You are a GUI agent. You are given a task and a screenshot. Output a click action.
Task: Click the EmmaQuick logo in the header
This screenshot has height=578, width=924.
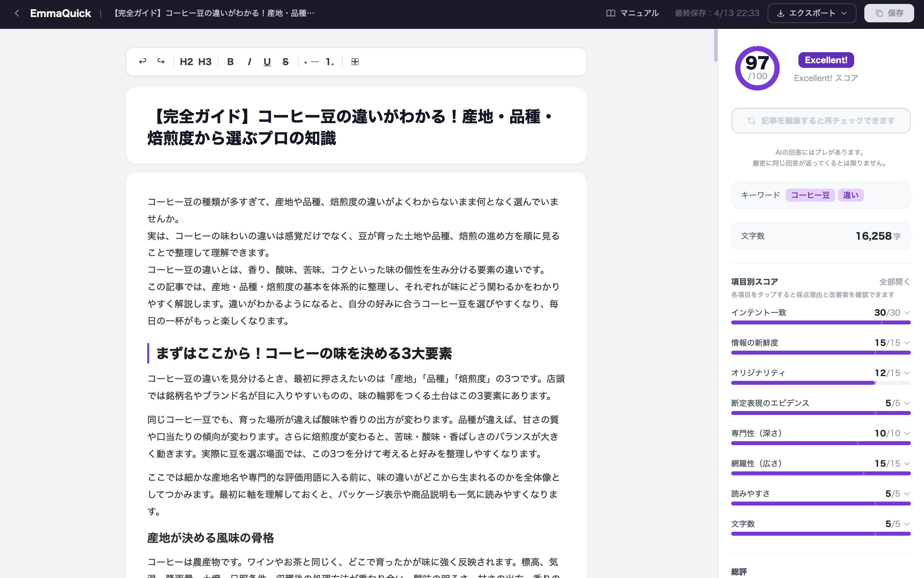click(x=61, y=12)
